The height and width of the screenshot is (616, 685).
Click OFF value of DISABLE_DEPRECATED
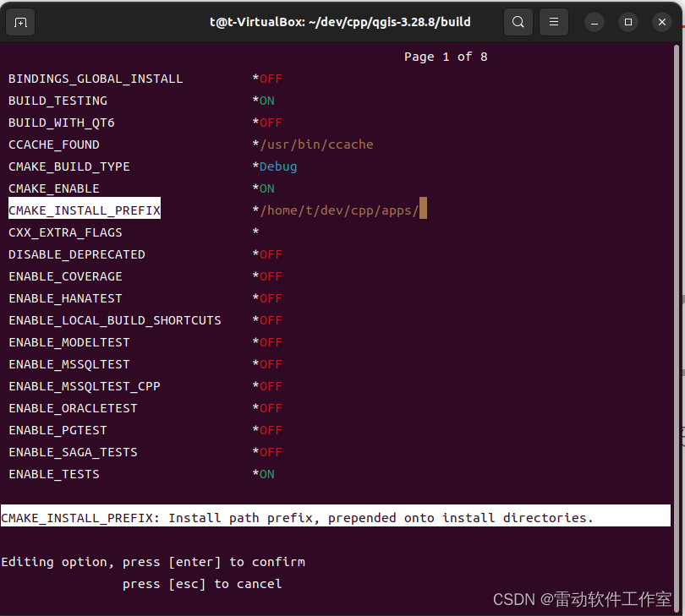(271, 254)
